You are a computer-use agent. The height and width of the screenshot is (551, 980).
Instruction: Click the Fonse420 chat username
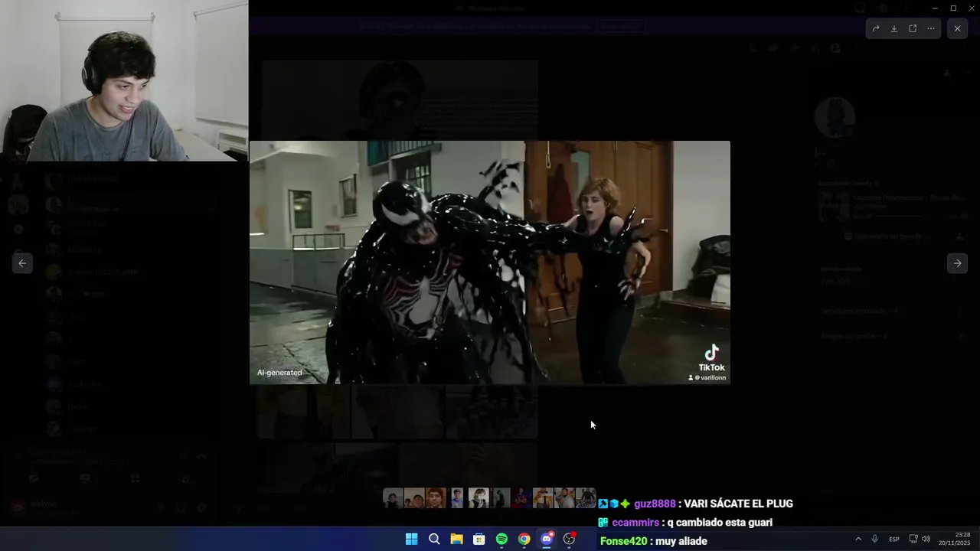[623, 541]
